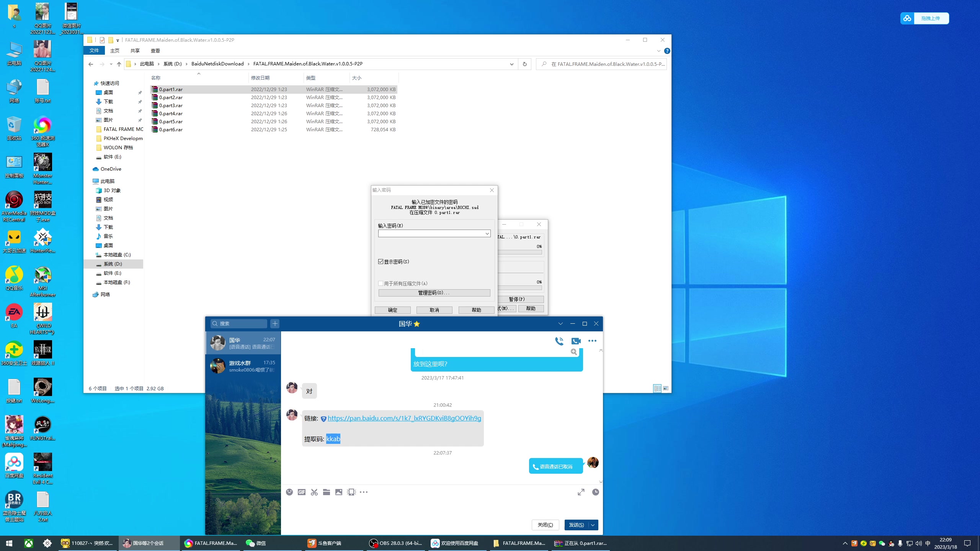Open the send options arrow next to 发送
Viewport: 980px width, 551px height.
pyautogui.click(x=593, y=525)
